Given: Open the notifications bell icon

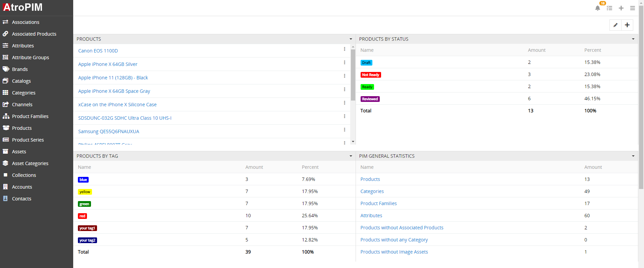Looking at the screenshot, I should [597, 8].
